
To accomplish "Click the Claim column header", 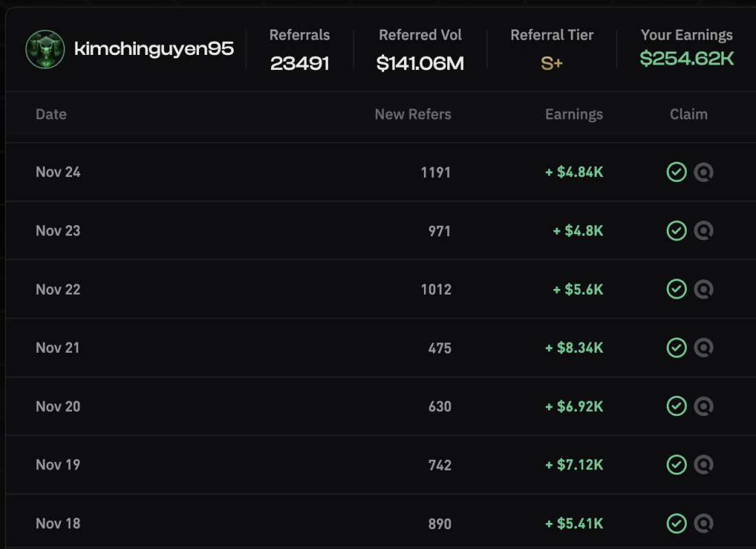I will [688, 115].
